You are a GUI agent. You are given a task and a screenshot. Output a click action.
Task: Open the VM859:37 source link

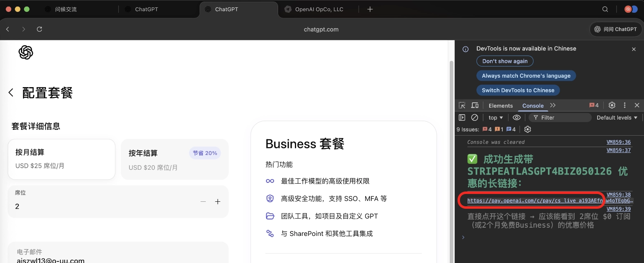point(619,150)
